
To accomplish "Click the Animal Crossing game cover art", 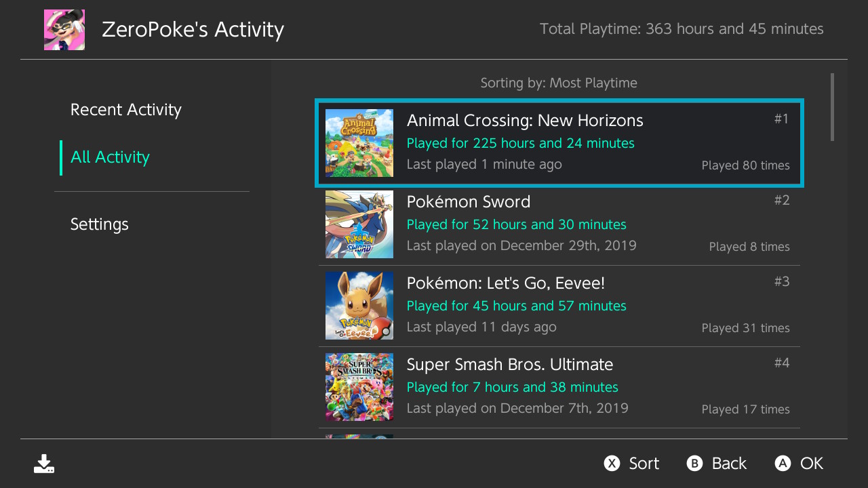I will [359, 143].
